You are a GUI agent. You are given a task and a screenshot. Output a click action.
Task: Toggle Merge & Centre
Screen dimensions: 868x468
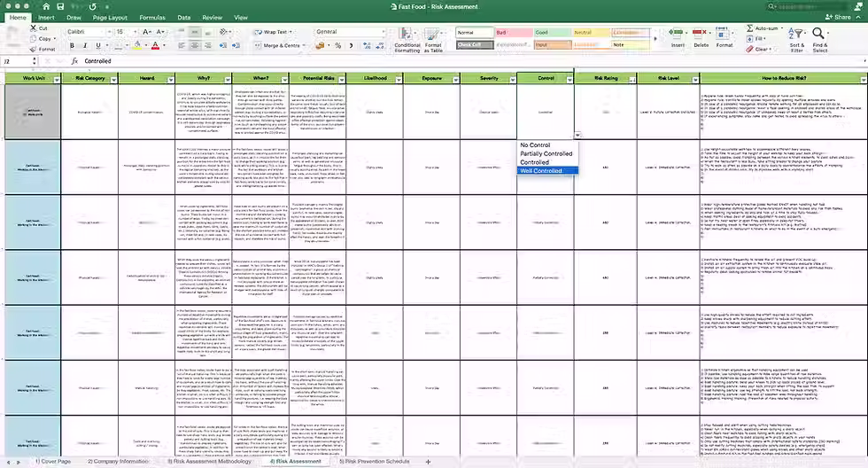point(280,45)
